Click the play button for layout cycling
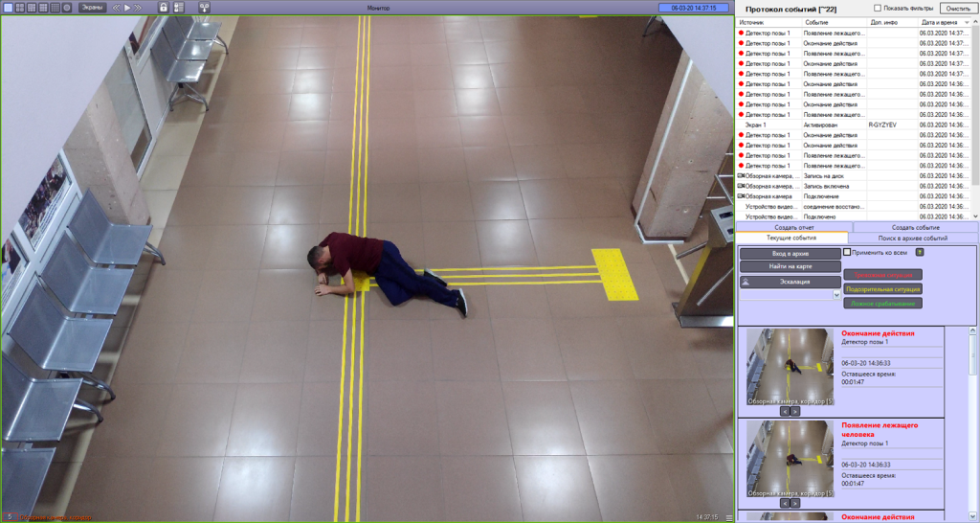 point(127,8)
